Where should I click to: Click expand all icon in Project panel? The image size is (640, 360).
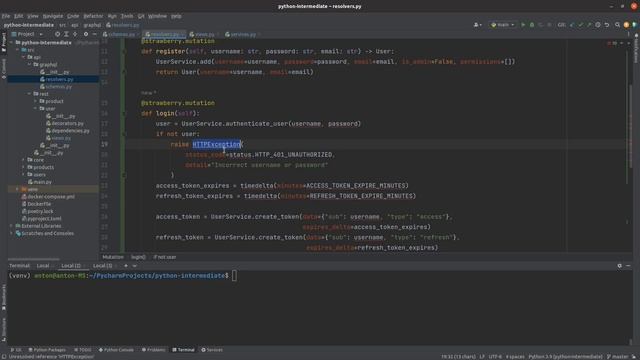(x=66, y=34)
